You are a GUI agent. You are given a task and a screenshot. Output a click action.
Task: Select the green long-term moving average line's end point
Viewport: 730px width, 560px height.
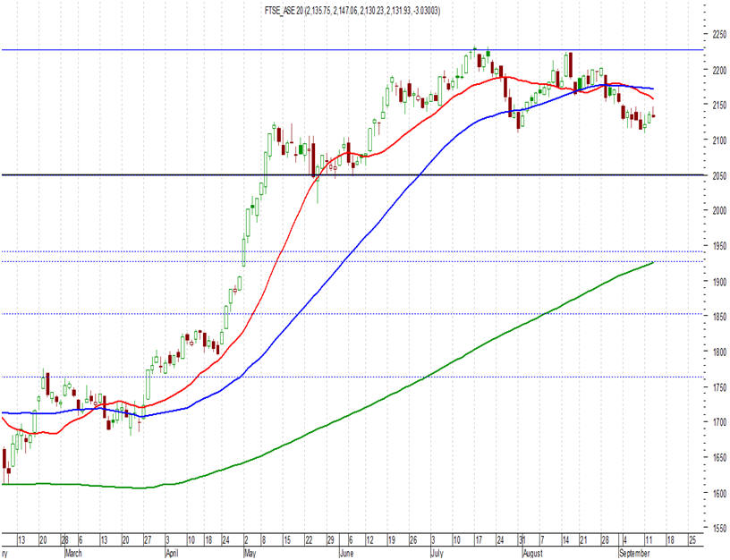(x=654, y=262)
